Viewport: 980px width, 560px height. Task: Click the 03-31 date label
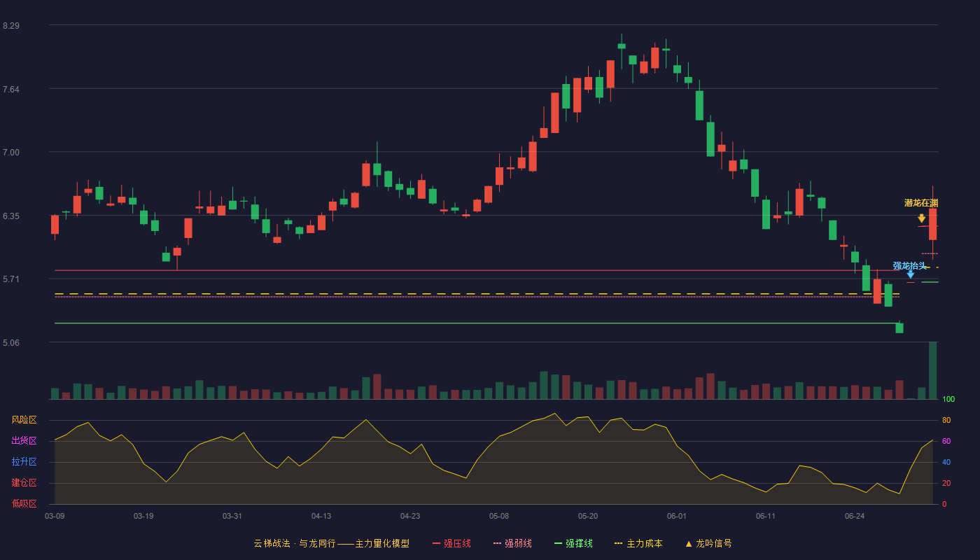tap(232, 516)
